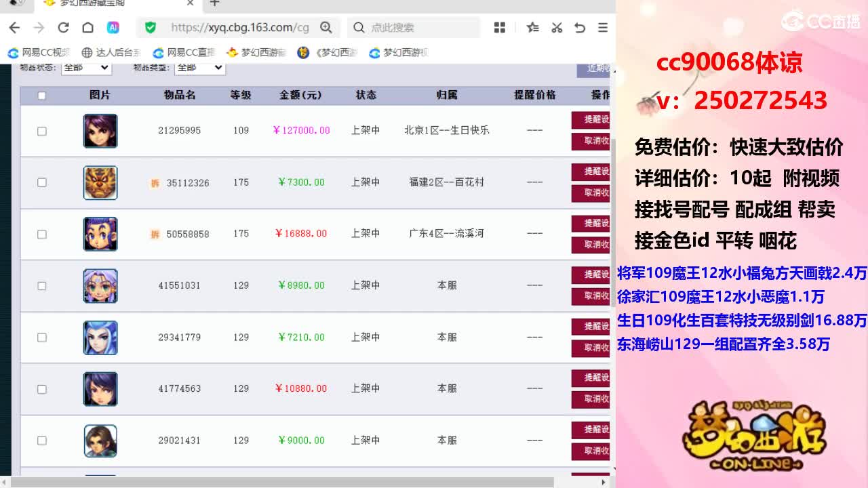Open the browser hamburger menu
868x488 pixels.
pos(603,28)
